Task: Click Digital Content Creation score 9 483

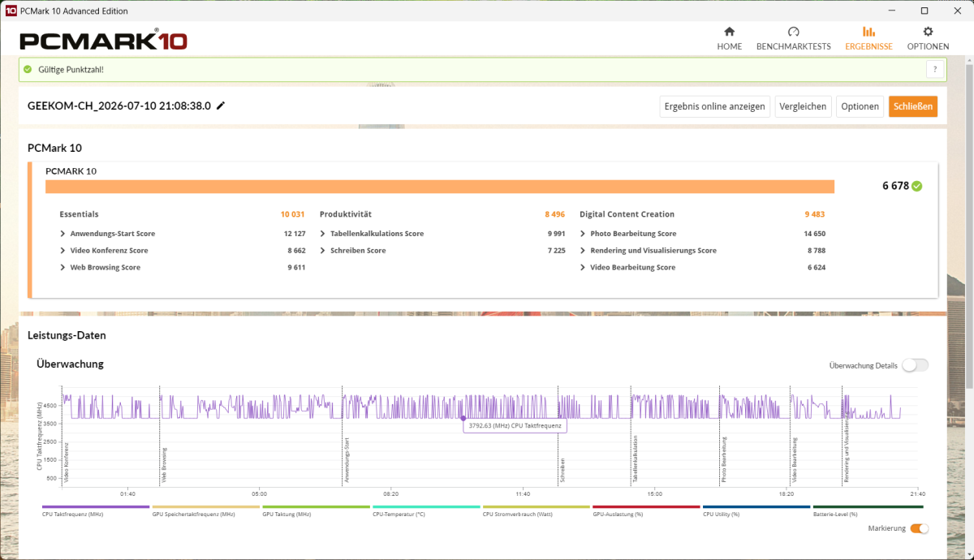Action: click(x=815, y=214)
